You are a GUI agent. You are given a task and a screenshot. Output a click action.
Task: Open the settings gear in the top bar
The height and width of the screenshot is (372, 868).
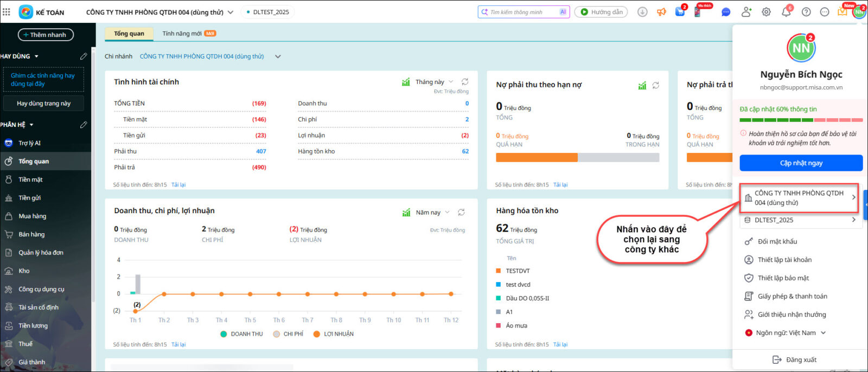766,12
